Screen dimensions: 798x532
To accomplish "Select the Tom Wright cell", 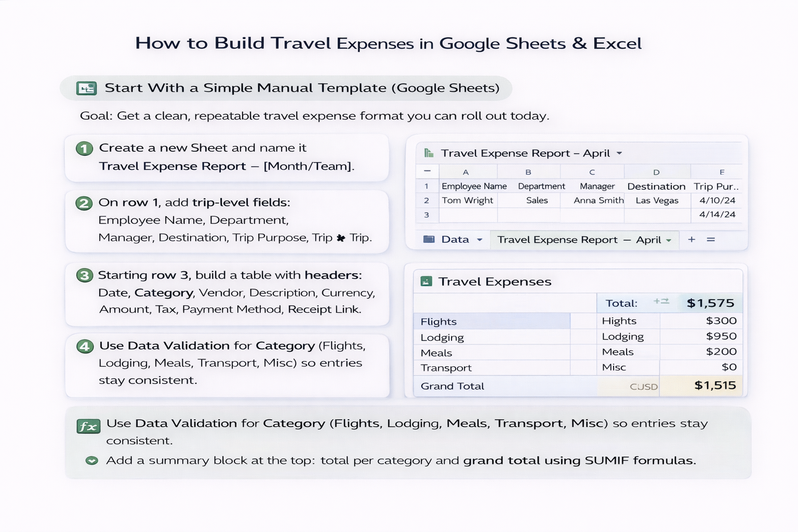I will coord(468,201).
